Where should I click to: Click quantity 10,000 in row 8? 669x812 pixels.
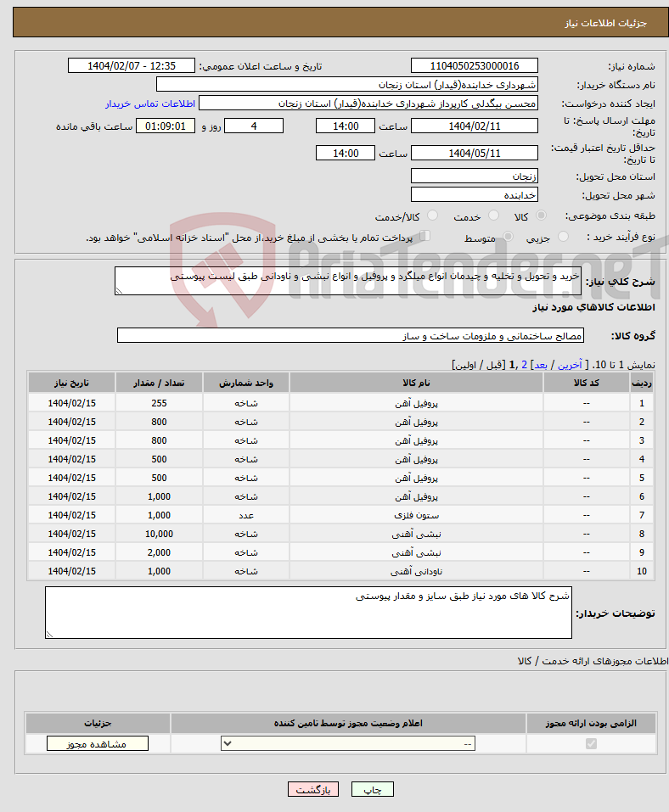click(159, 534)
